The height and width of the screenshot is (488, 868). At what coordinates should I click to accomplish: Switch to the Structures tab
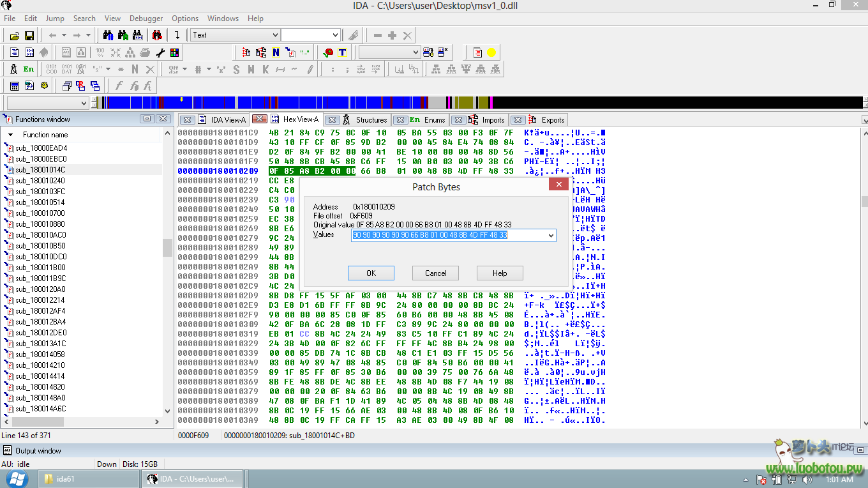pyautogui.click(x=371, y=119)
